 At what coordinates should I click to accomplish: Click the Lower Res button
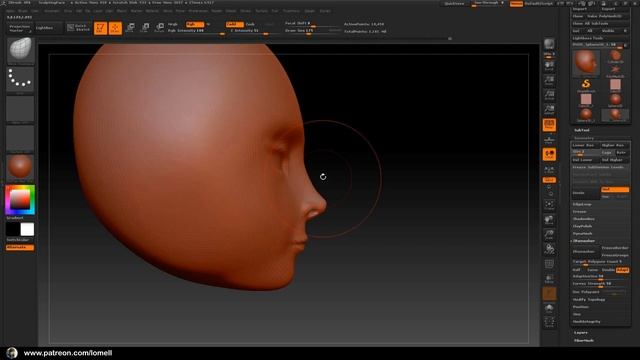585,145
